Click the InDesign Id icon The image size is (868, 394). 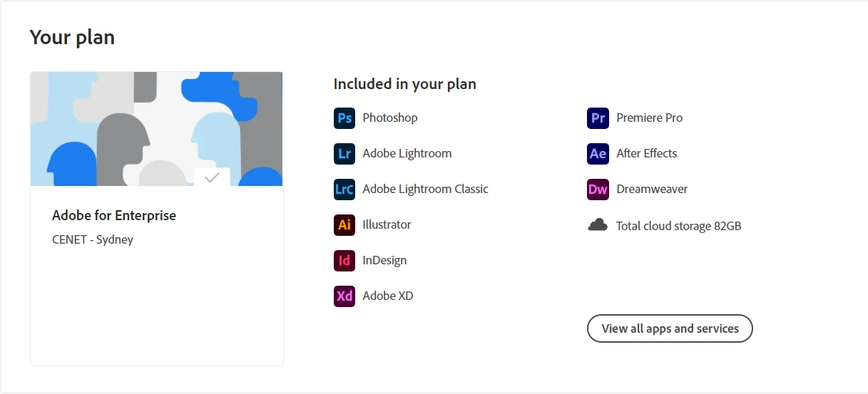(344, 260)
